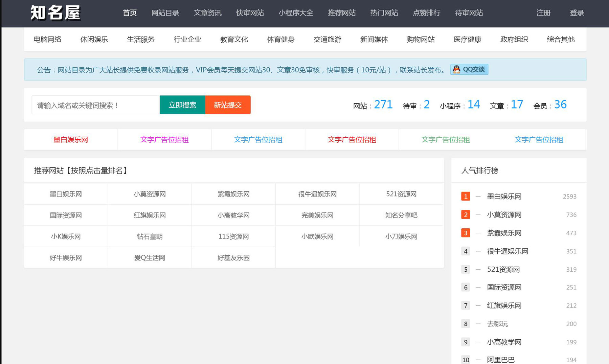Open the 墨白娱乐网 recommended site
The width and height of the screenshot is (609, 364).
pyautogui.click(x=66, y=194)
